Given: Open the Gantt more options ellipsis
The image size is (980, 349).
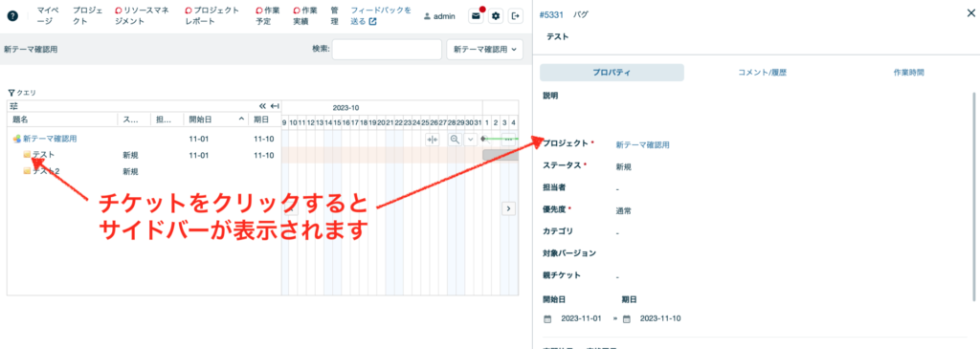Looking at the screenshot, I should click(509, 140).
